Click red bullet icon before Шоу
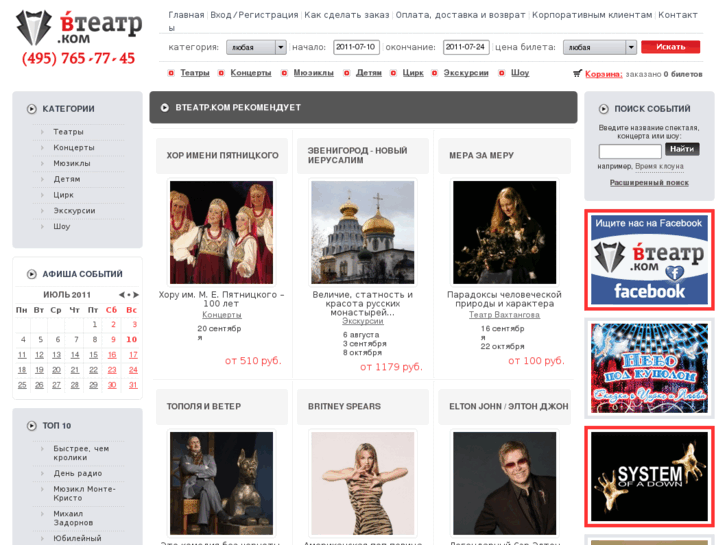727x545 pixels. tap(502, 73)
